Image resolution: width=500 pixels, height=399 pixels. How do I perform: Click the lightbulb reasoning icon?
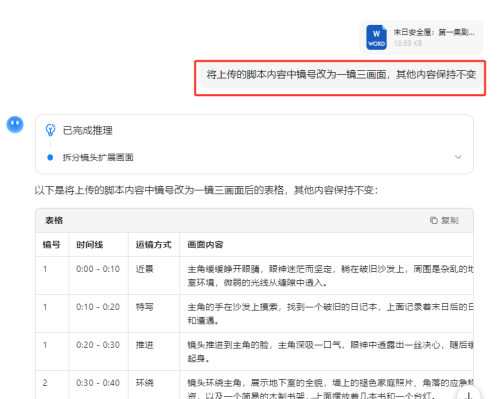(x=50, y=130)
